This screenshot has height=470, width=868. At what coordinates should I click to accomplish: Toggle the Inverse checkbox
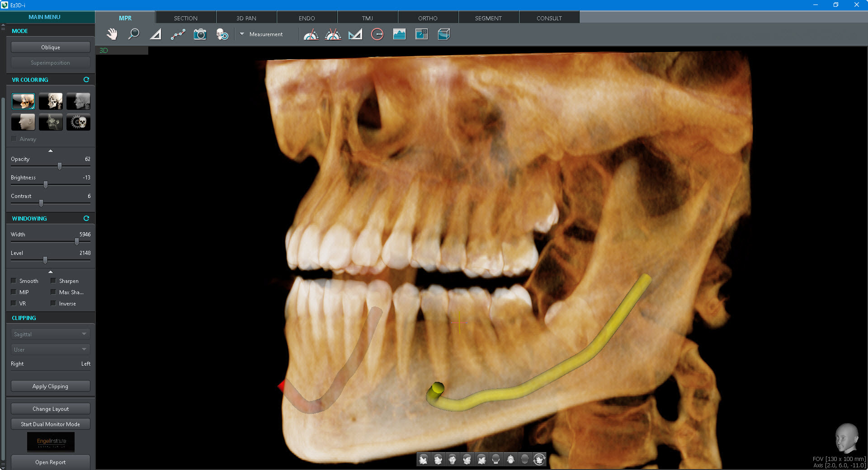point(54,303)
